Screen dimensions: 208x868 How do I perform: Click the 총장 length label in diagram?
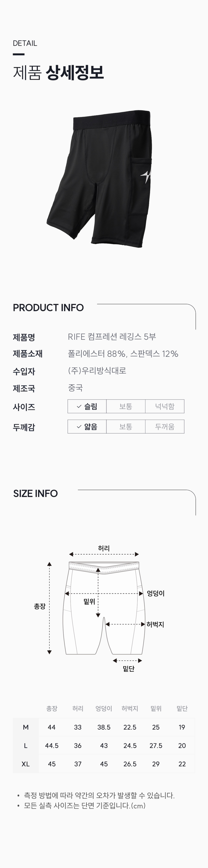(x=39, y=606)
